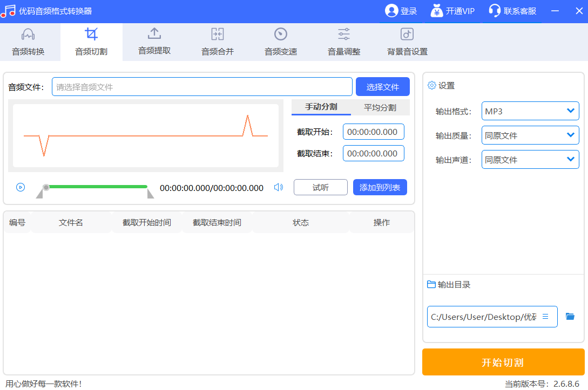Mute audio with the speaker icon
The width and height of the screenshot is (588, 390).
(x=278, y=188)
